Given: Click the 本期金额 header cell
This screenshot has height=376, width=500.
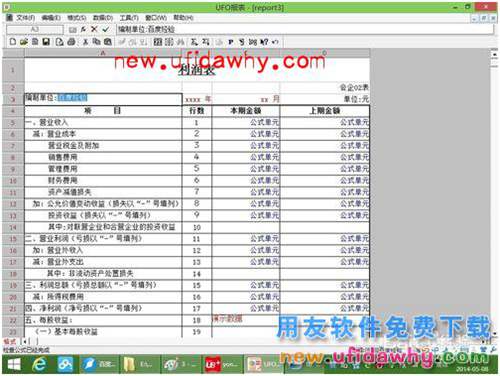Looking at the screenshot, I should [246, 111].
